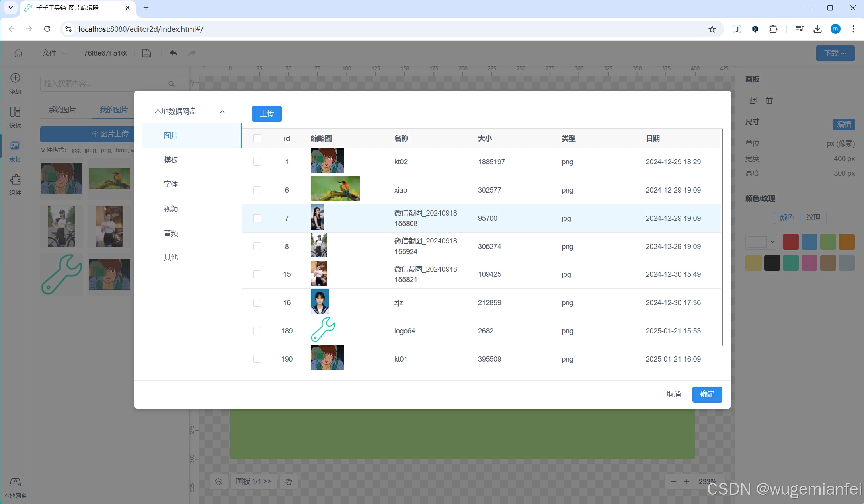Click the save disk icon
This screenshot has width=864, height=504.
pyautogui.click(x=146, y=53)
